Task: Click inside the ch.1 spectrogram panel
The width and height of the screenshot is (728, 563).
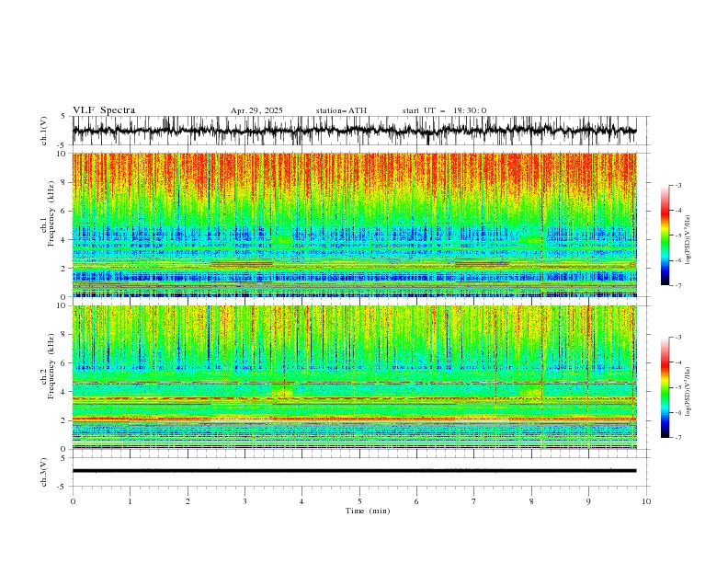Action: click(354, 224)
